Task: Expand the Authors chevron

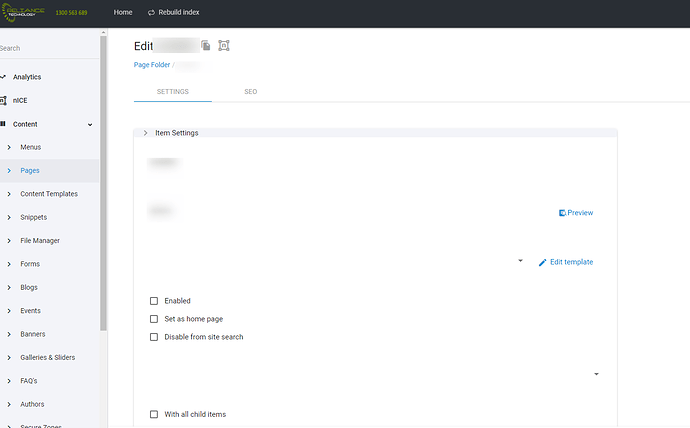Action: tap(9, 404)
